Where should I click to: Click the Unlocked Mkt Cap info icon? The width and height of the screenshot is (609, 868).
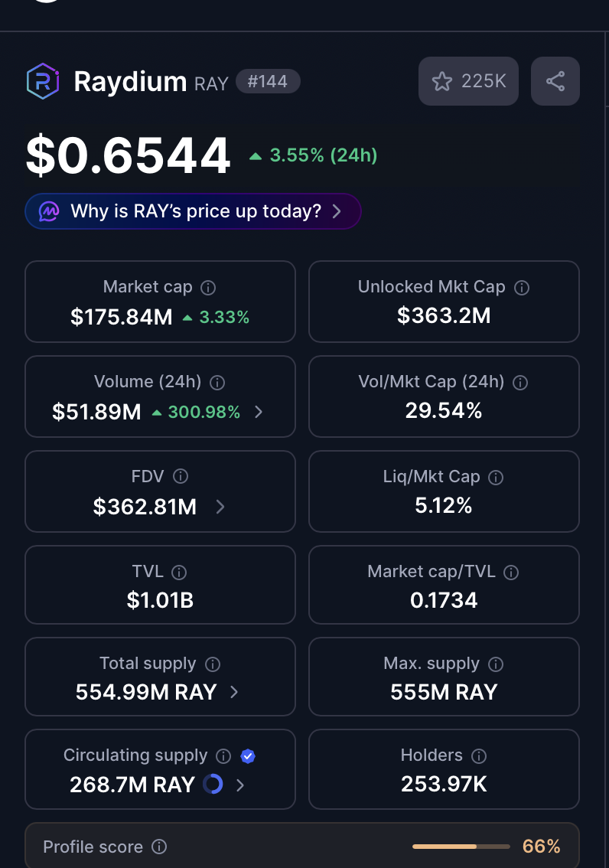point(522,287)
